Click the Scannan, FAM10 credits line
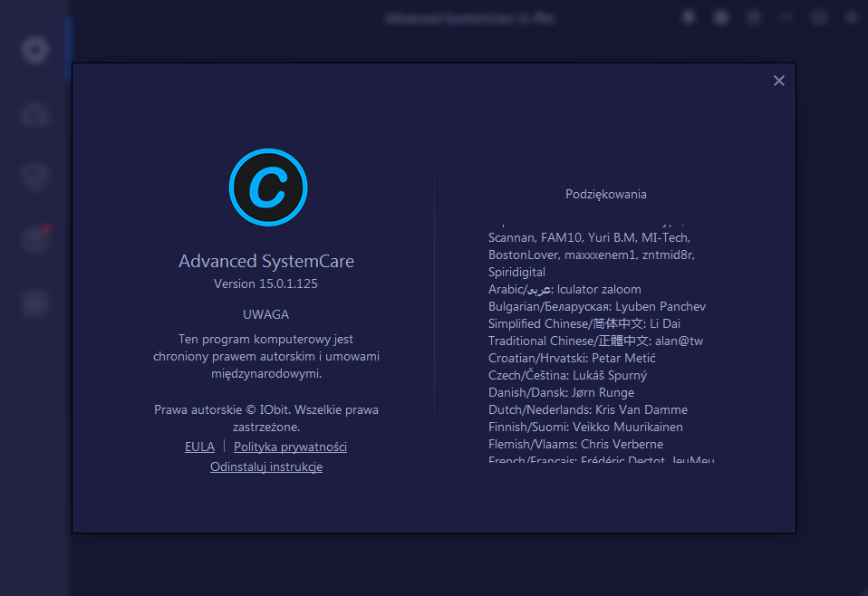The width and height of the screenshot is (868, 596). coord(590,238)
